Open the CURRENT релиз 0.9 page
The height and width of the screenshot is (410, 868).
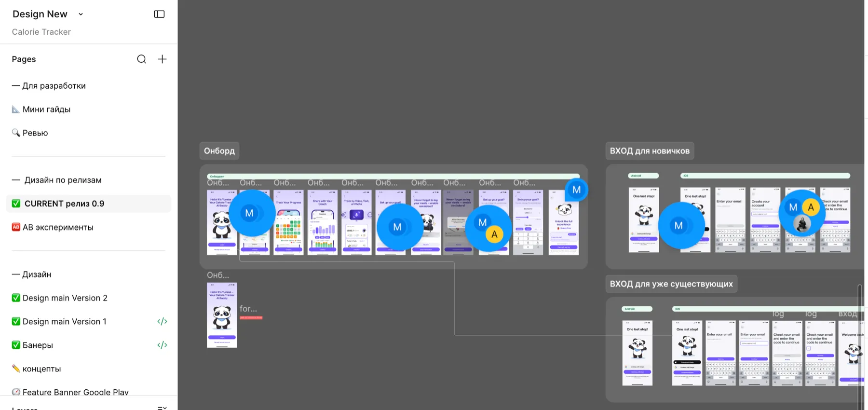[x=89, y=204]
